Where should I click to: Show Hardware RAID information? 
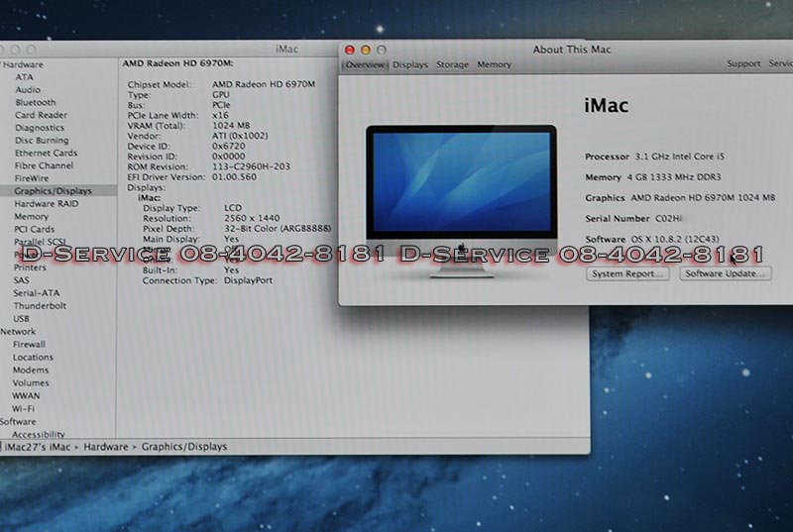pyautogui.click(x=46, y=203)
